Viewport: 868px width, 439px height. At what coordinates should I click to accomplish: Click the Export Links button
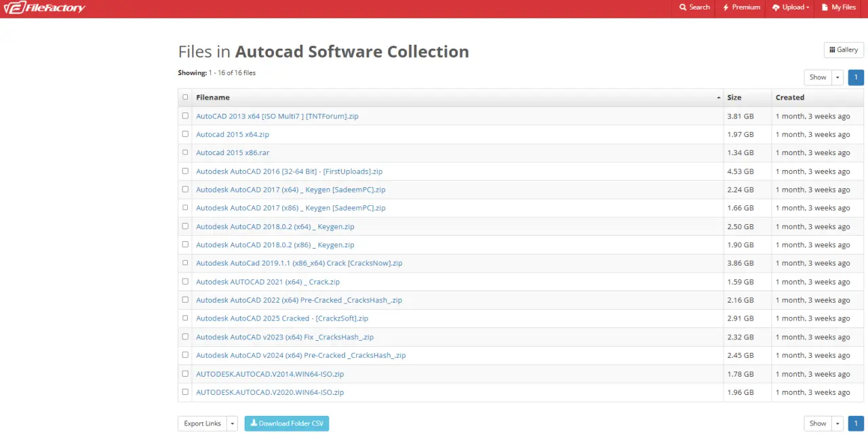pos(202,423)
